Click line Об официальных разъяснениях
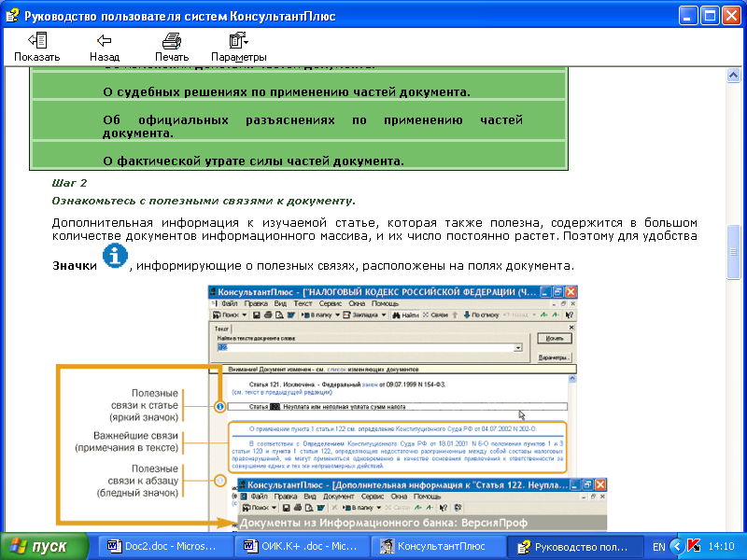 point(313,126)
